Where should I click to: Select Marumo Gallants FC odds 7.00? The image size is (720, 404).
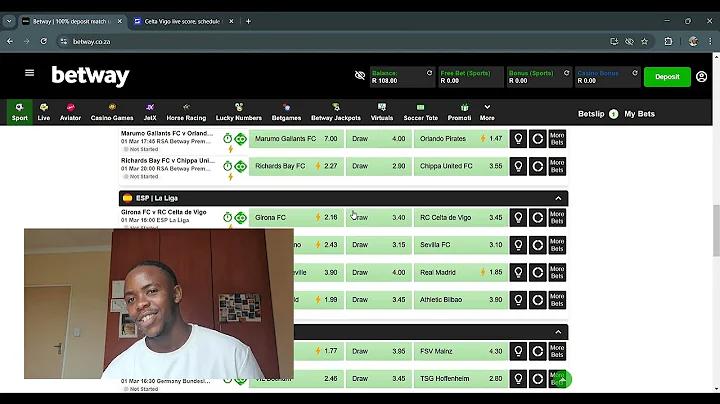[296, 139]
